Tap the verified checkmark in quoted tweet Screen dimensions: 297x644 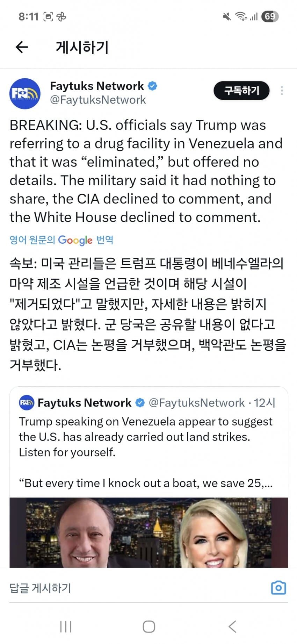pos(140,402)
